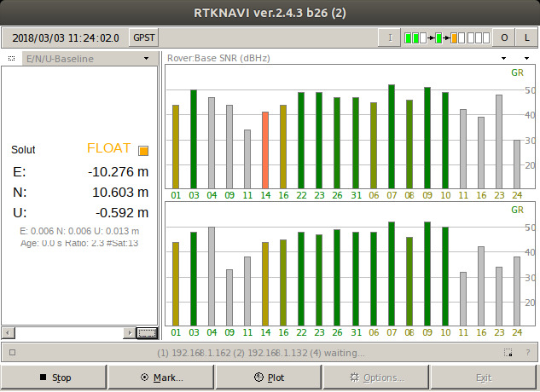Screen dimensions: 540x392
Task: Click satellite 04 gray bar in lower chart
Action: [x=212, y=276]
